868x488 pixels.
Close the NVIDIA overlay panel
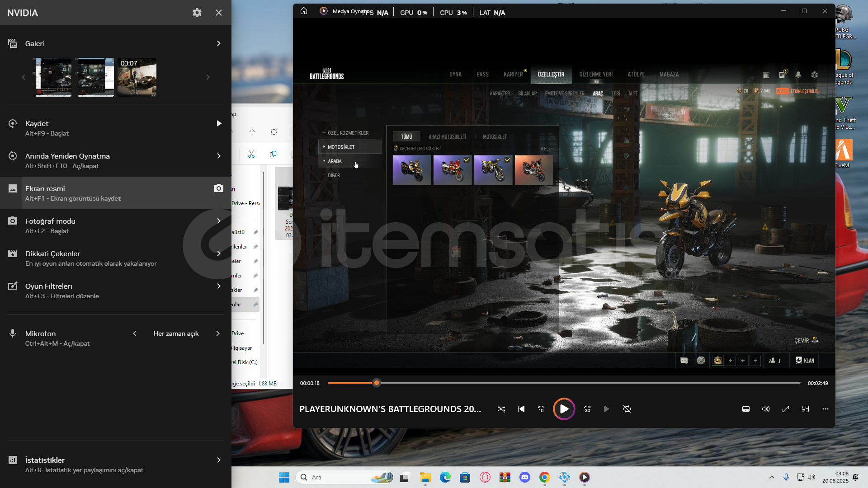(x=219, y=13)
